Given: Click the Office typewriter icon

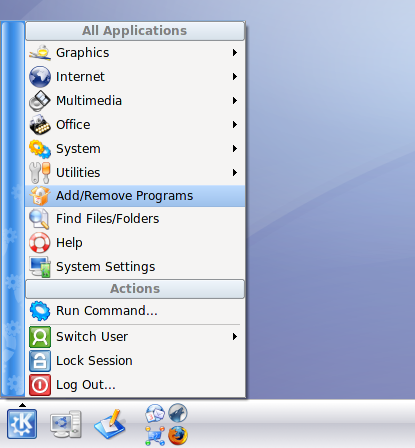Looking at the screenshot, I should 40,125.
